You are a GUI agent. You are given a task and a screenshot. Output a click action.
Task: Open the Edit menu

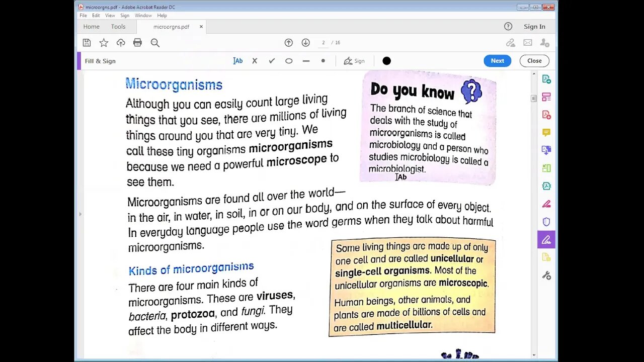96,16
